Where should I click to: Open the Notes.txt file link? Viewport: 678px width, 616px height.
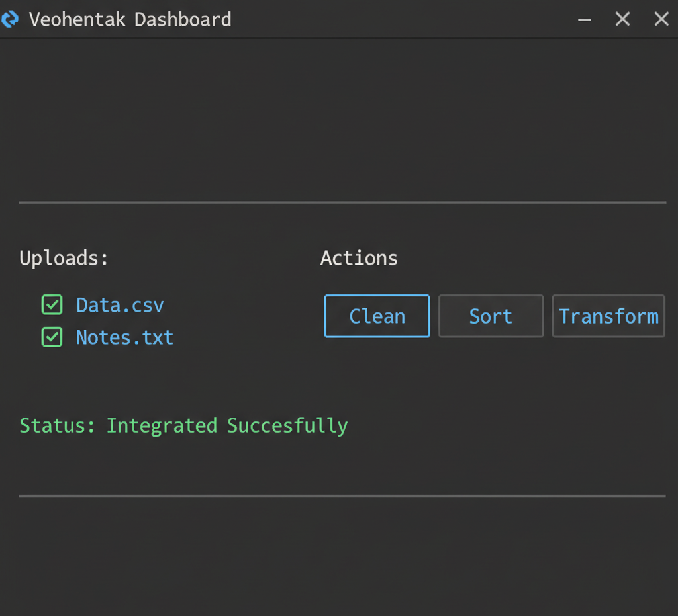[x=124, y=337]
